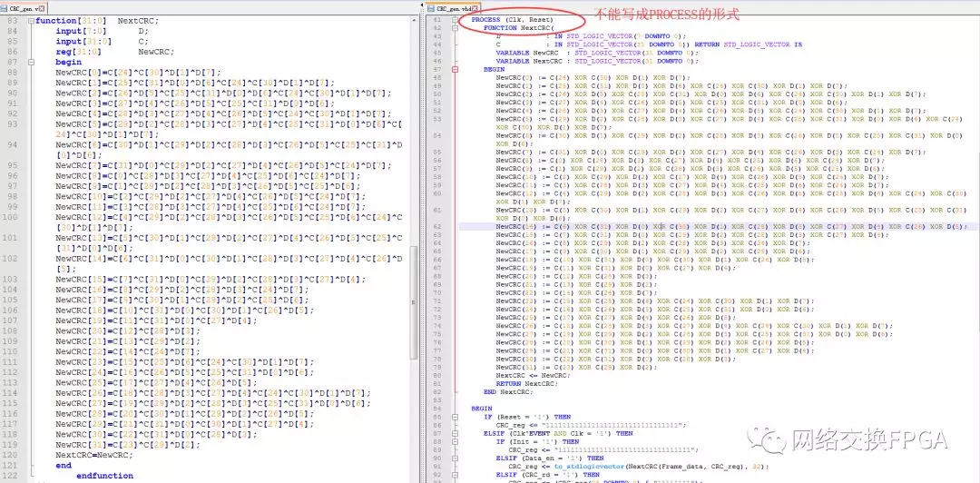Click the 'end' keyword on line 121
The width and height of the screenshot is (980, 483).
click(x=64, y=466)
